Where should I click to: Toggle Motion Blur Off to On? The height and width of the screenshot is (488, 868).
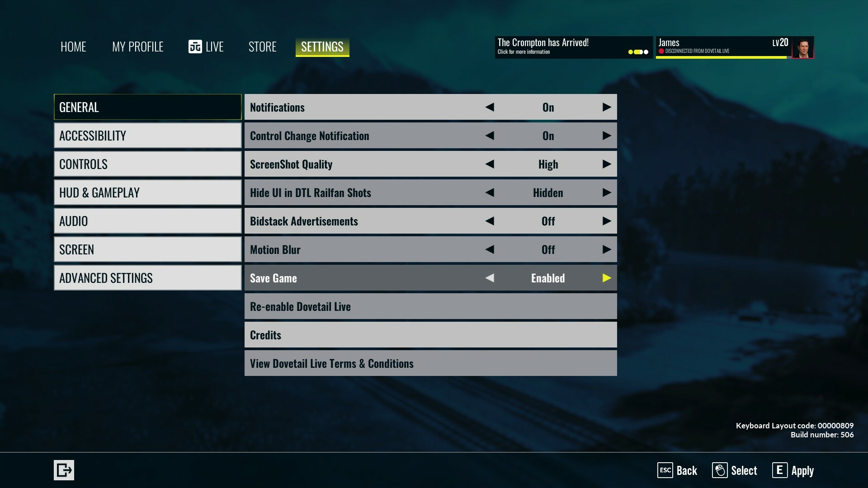click(606, 249)
